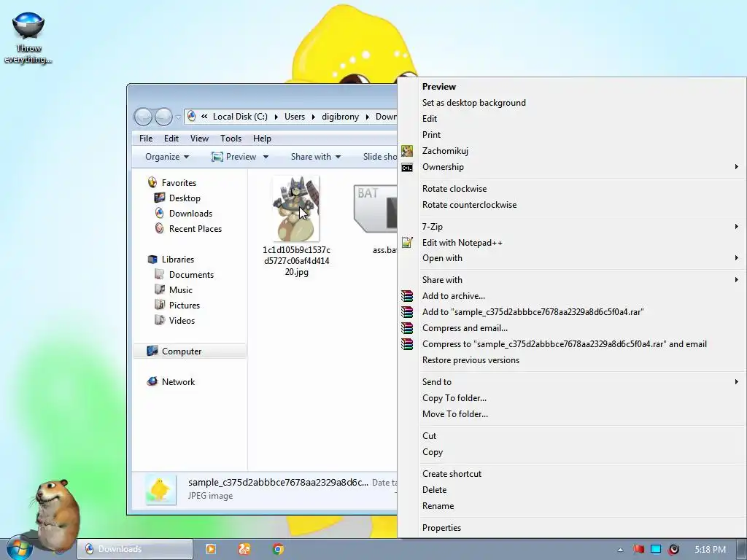Click the Pictures library icon

click(x=160, y=305)
